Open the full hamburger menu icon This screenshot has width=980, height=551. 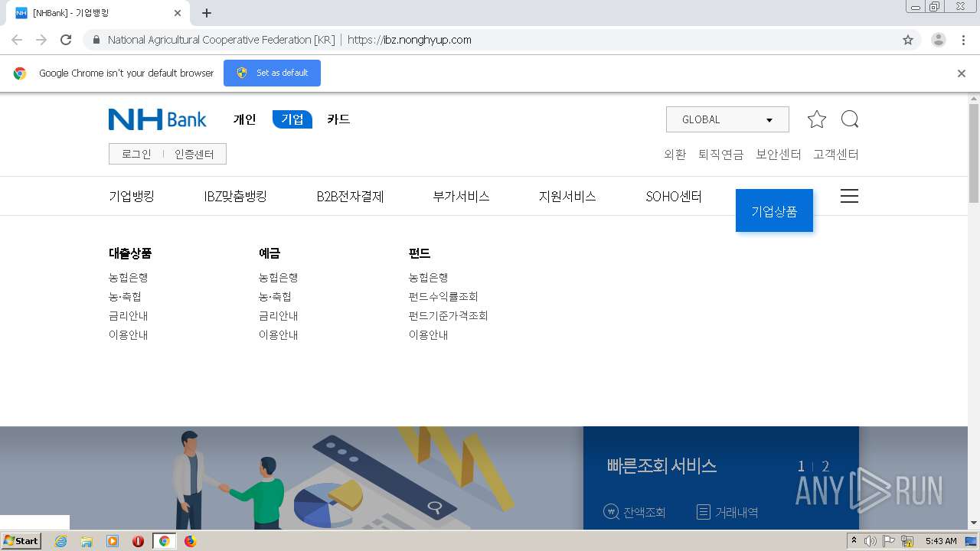tap(849, 196)
